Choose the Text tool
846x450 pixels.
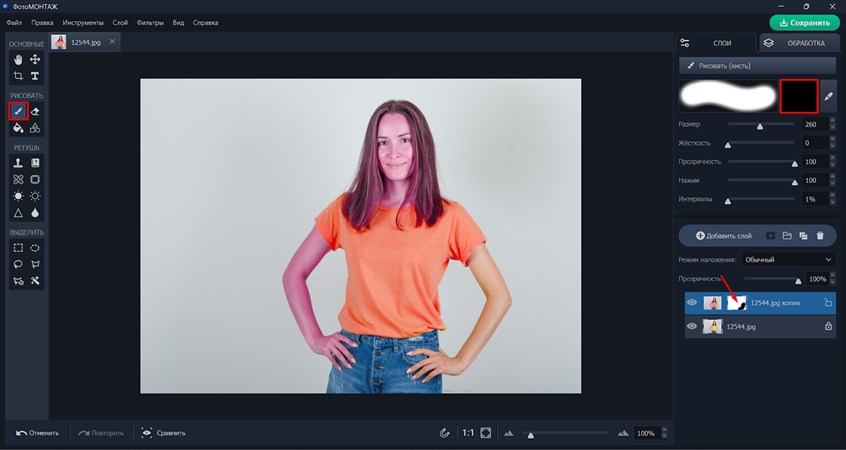pyautogui.click(x=35, y=76)
